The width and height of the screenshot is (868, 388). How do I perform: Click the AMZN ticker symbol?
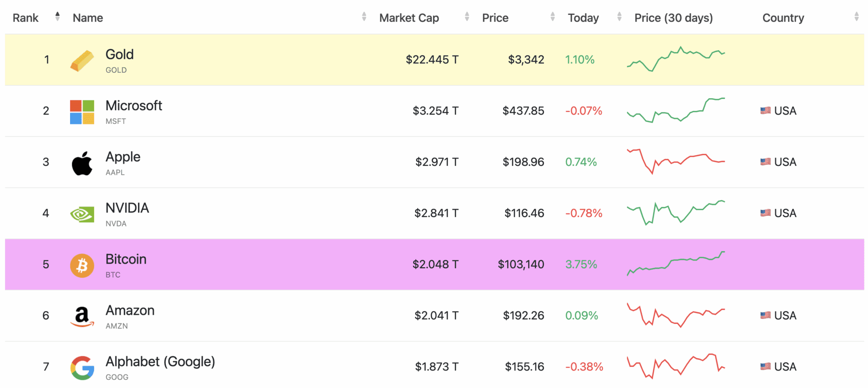117,326
